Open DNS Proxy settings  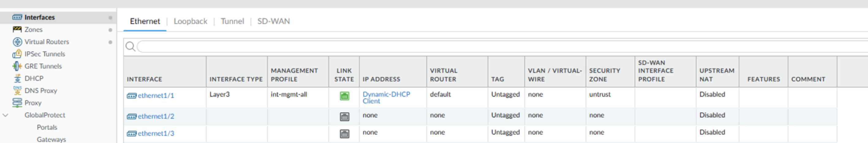(40, 90)
